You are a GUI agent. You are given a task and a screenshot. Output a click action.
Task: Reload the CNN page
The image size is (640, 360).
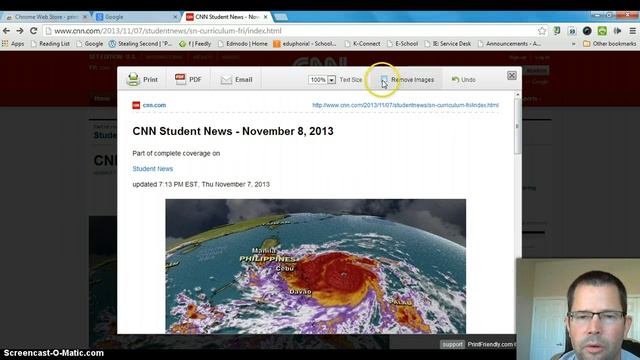pos(33,31)
